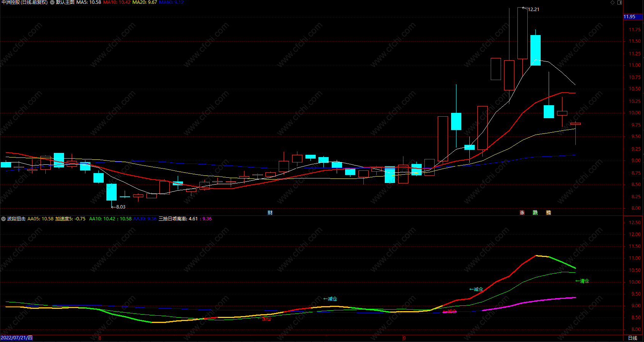Select the MA5 white moving-average label
This screenshot has height=342, width=644.
coord(88,2)
